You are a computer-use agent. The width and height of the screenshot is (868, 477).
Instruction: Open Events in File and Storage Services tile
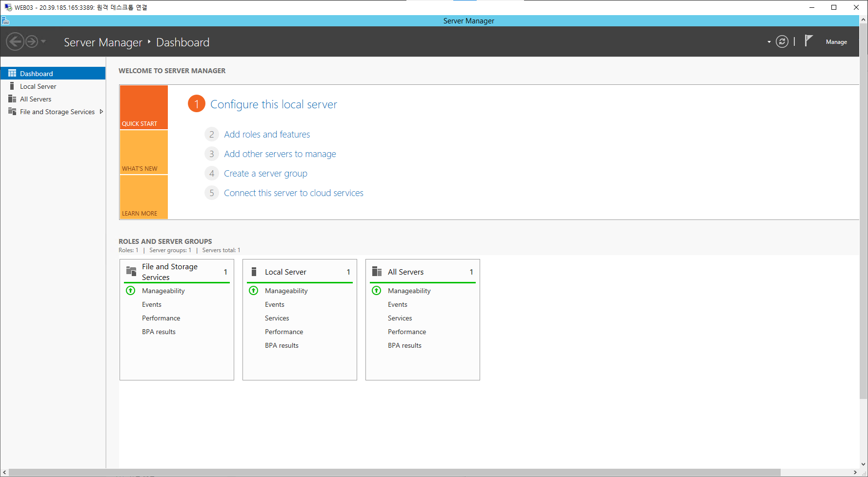tap(152, 304)
